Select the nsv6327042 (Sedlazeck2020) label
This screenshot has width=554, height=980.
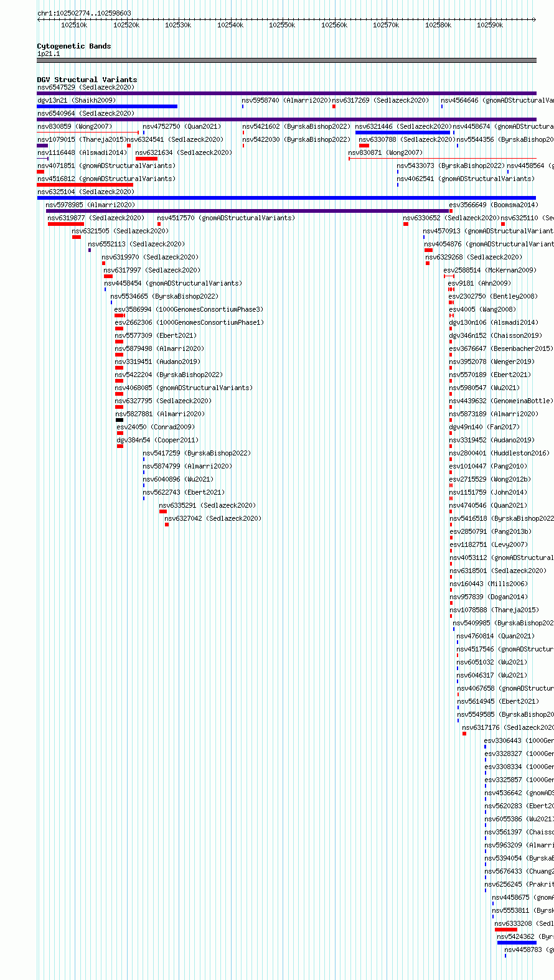213,518
